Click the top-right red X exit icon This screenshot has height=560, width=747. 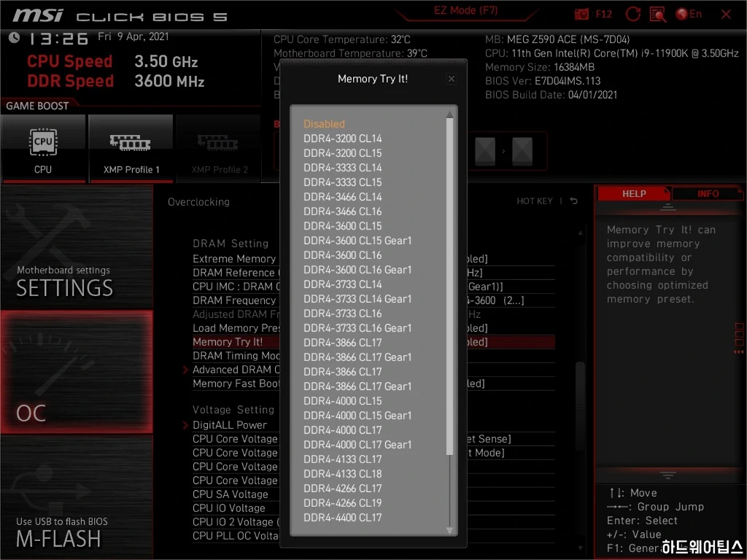point(726,15)
